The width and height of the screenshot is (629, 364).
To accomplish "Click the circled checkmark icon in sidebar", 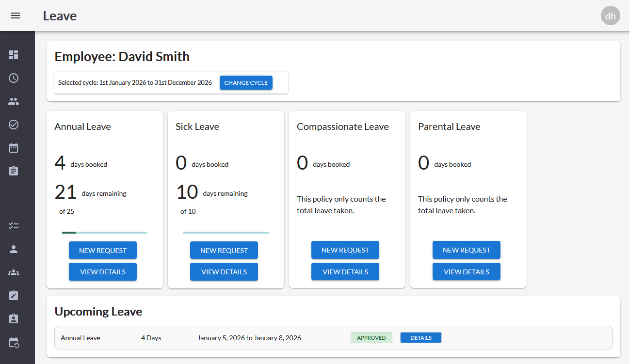I will (14, 125).
